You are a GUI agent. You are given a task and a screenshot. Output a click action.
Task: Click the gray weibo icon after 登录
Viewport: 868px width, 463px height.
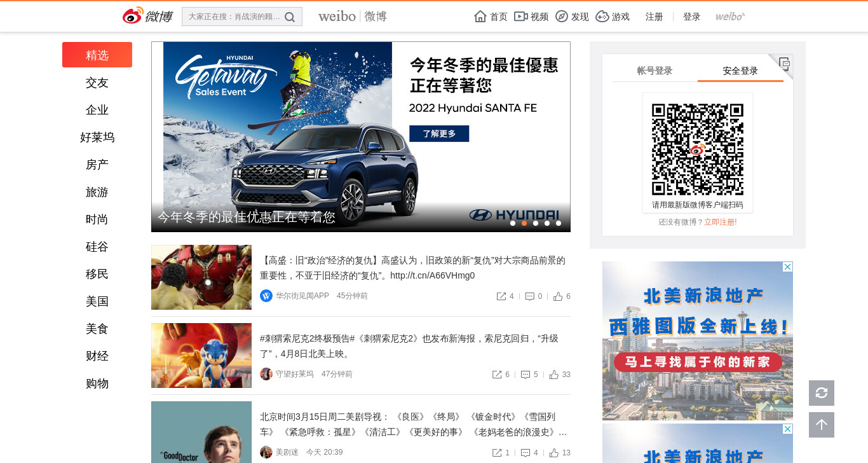click(x=730, y=17)
